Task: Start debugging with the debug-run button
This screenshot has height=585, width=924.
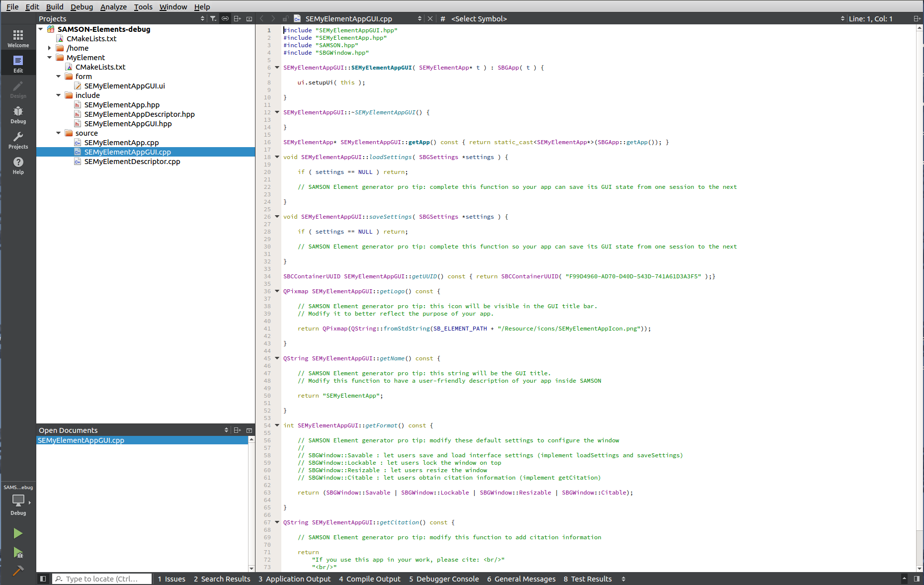Action: click(x=18, y=553)
